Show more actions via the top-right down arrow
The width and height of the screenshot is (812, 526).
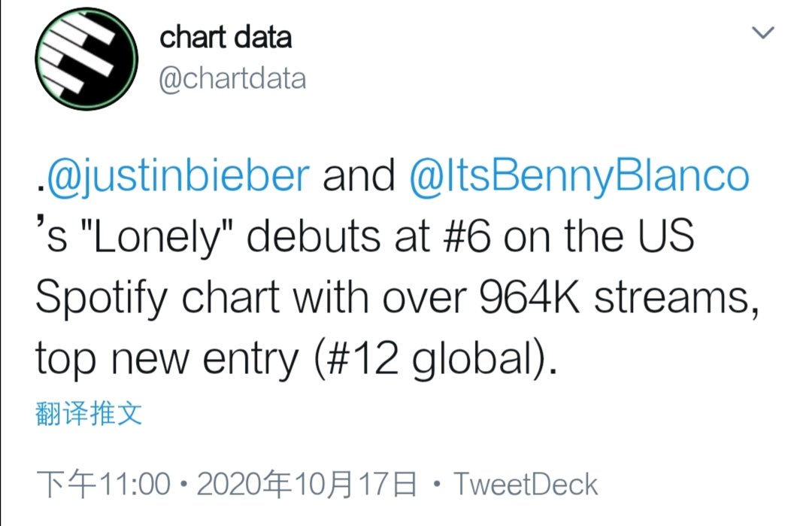pos(763,32)
